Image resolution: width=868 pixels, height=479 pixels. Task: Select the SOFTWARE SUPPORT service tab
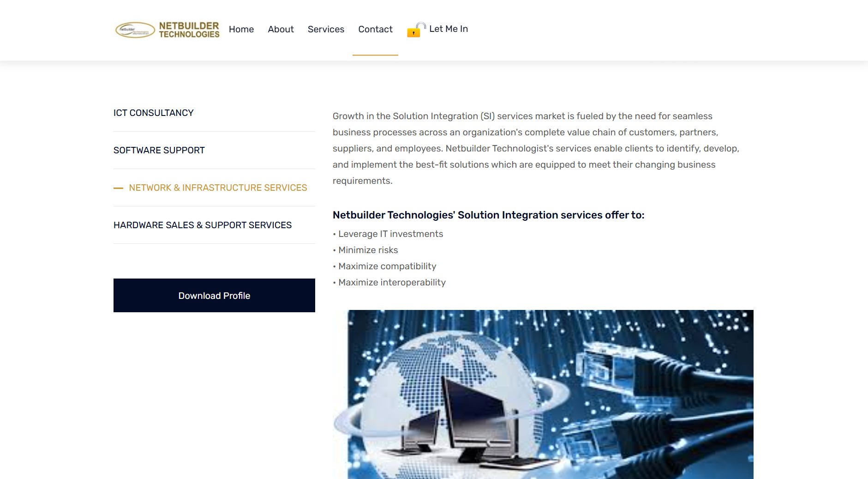[x=159, y=150]
